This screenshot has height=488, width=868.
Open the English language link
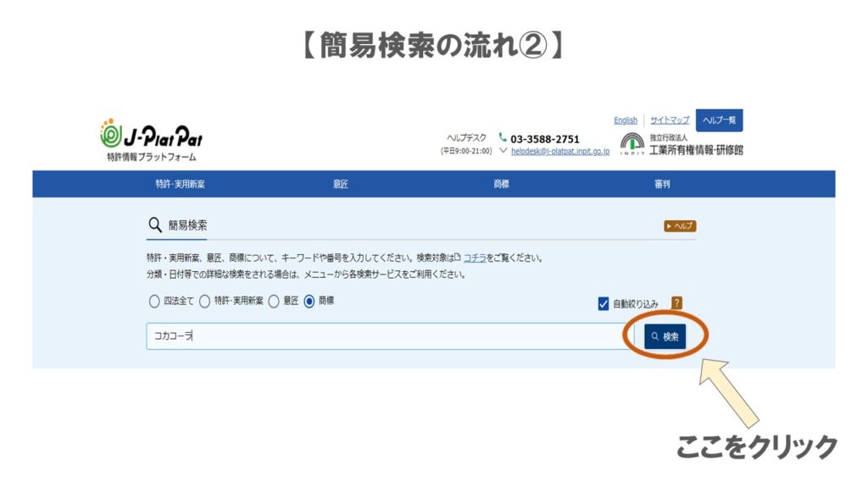tap(626, 120)
